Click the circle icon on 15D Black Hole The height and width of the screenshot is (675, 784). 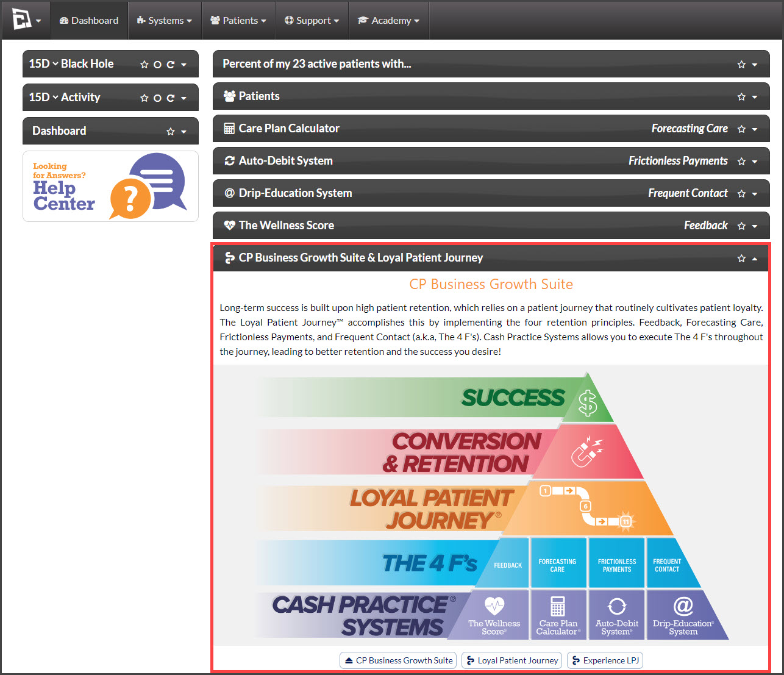[157, 65]
